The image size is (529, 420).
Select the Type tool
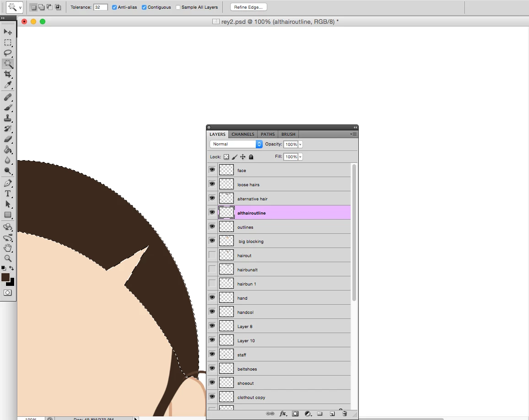tap(8, 194)
